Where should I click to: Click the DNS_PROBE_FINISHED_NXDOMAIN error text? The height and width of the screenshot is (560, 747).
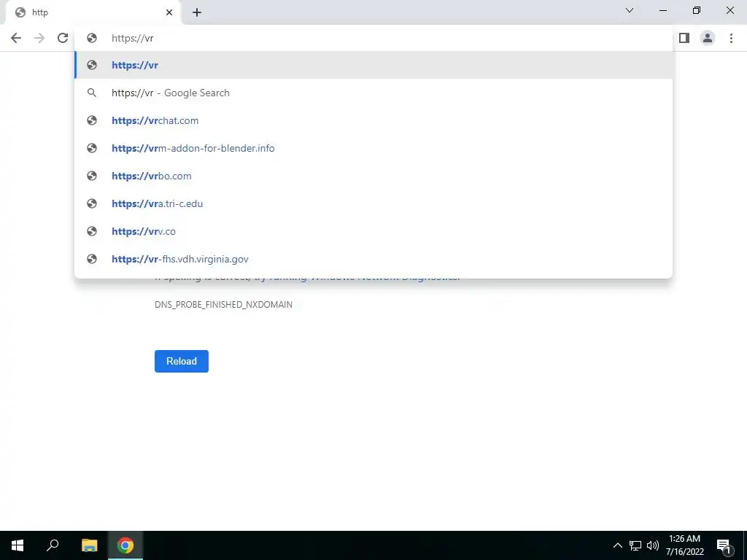223,304
